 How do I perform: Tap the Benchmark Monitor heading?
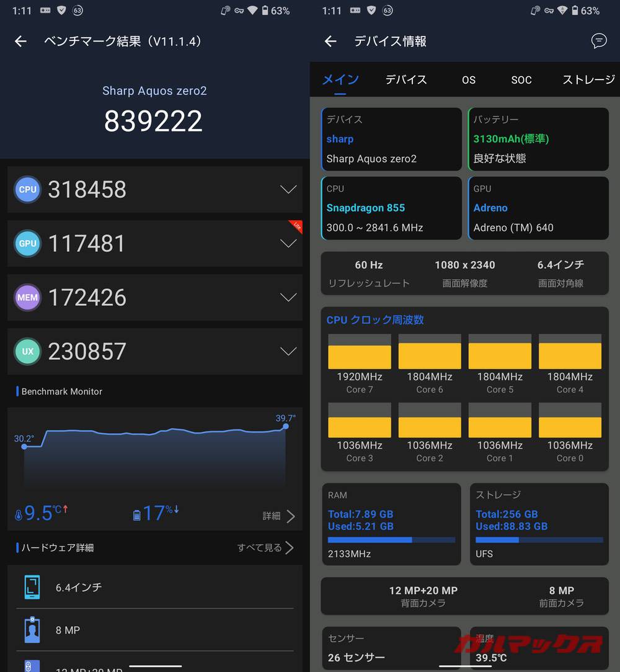61,392
